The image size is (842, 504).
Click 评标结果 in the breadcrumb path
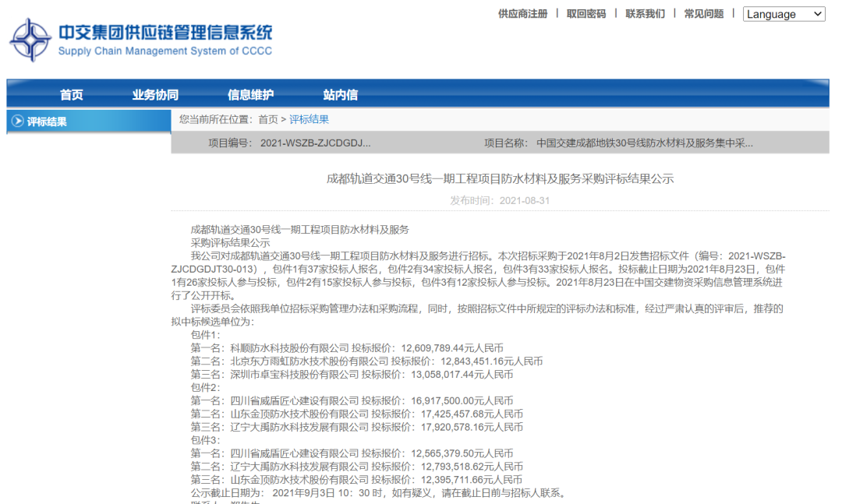click(309, 120)
